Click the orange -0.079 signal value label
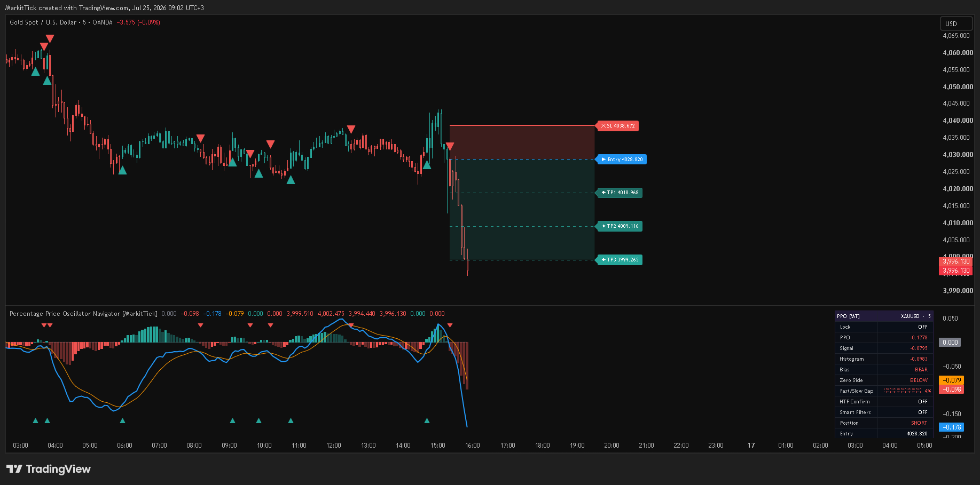Viewport: 980px width, 485px height. pos(952,380)
